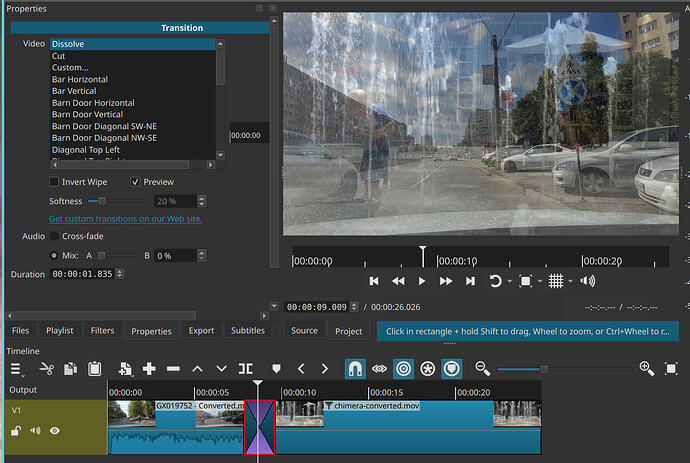The width and height of the screenshot is (690, 463).
Task: Click the timeline zoom slider handle
Action: point(544,369)
